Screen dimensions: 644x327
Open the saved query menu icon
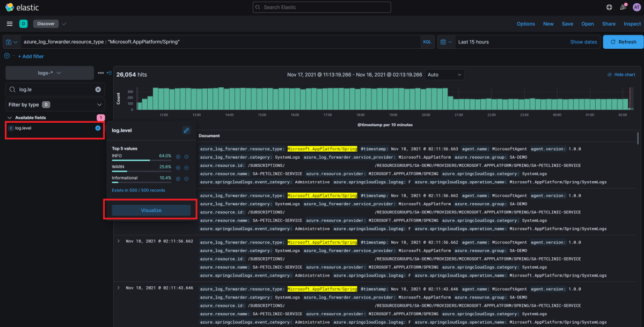(x=11, y=42)
